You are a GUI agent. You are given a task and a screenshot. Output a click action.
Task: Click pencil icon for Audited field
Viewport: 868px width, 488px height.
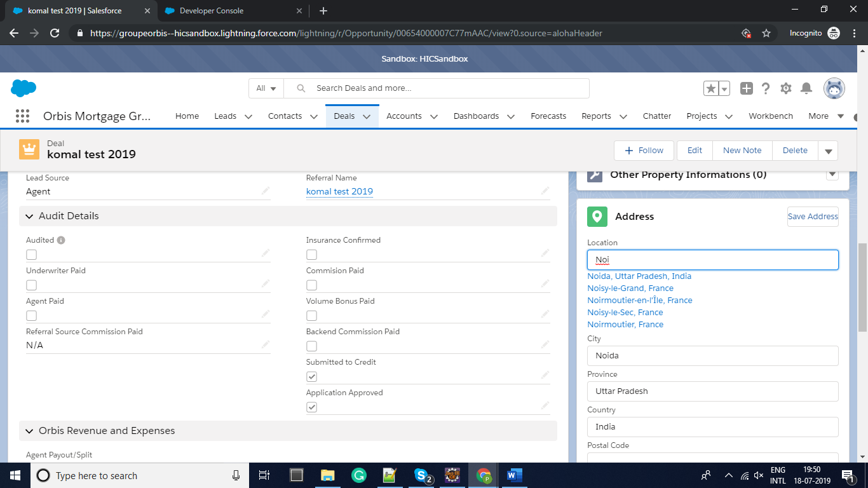tap(265, 253)
